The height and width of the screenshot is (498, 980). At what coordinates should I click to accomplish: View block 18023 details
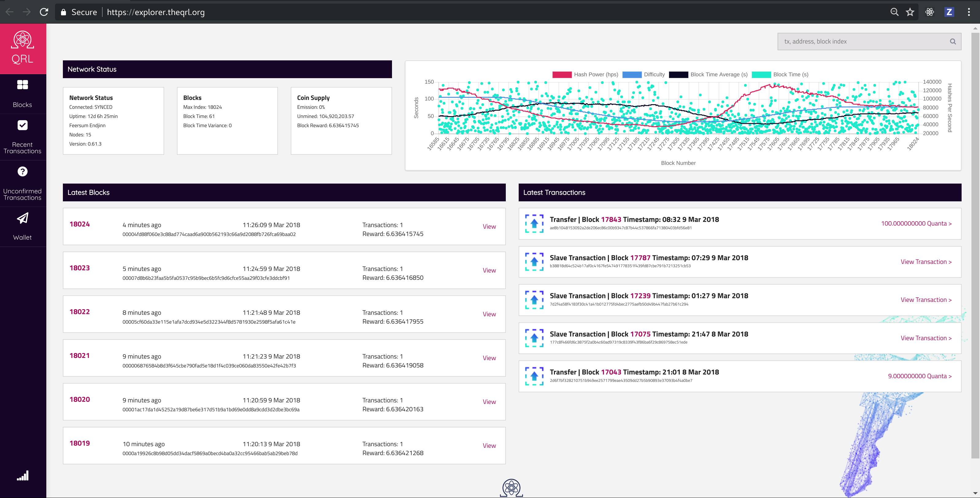(489, 270)
